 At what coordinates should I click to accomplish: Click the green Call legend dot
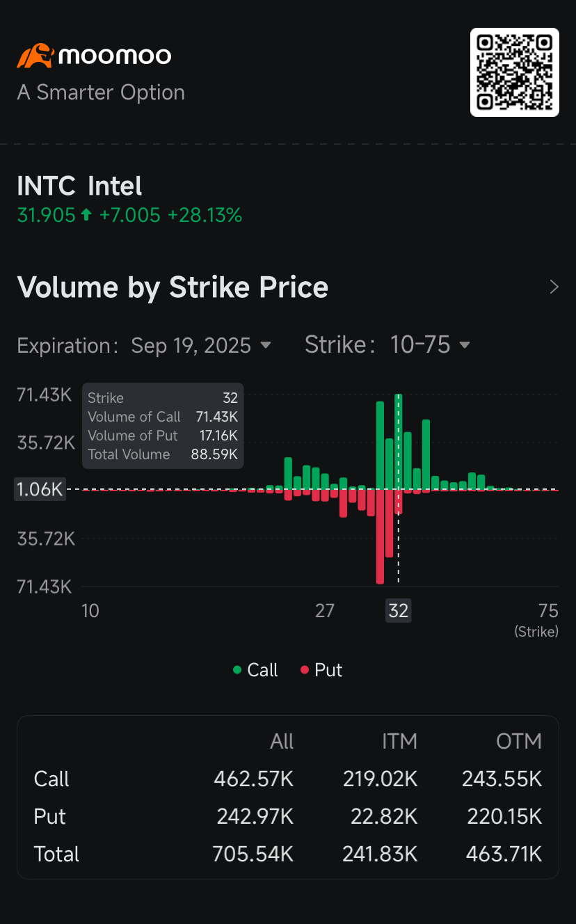237,670
